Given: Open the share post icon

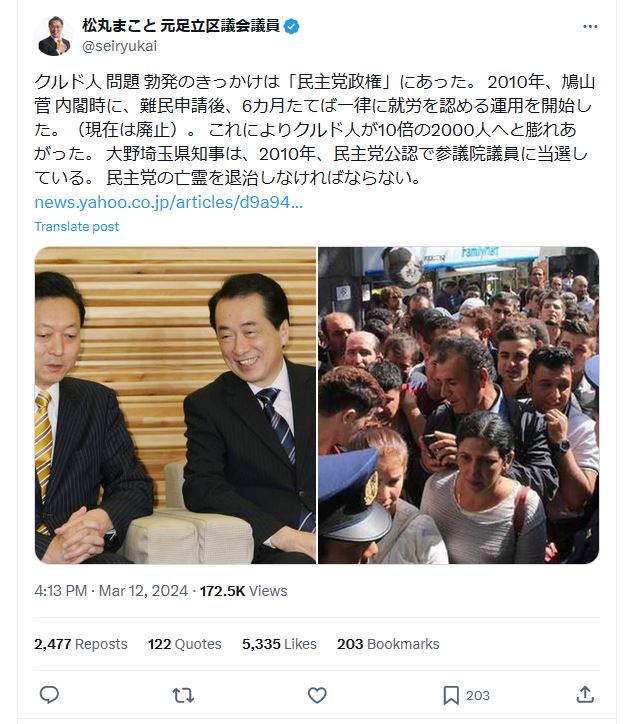Looking at the screenshot, I should [585, 694].
